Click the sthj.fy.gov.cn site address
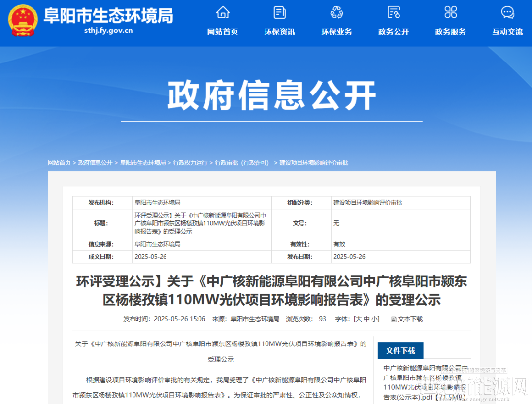The height and width of the screenshot is (404, 532). point(108,31)
